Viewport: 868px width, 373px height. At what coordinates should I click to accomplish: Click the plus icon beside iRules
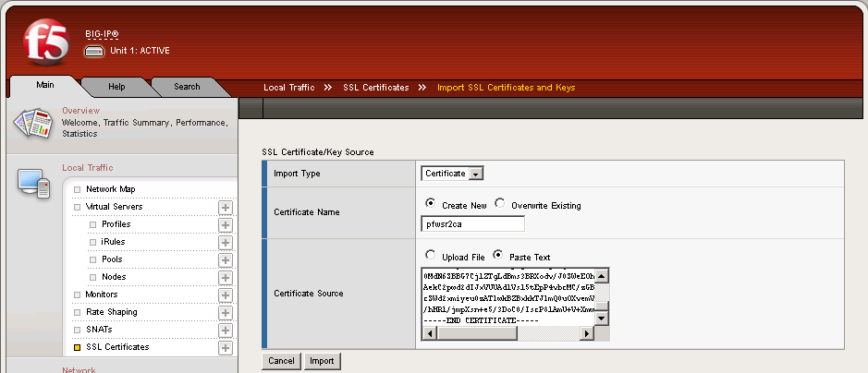(x=225, y=242)
